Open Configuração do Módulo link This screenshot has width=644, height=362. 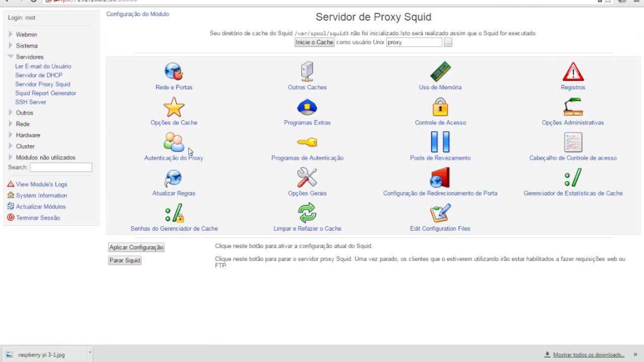pos(138,14)
